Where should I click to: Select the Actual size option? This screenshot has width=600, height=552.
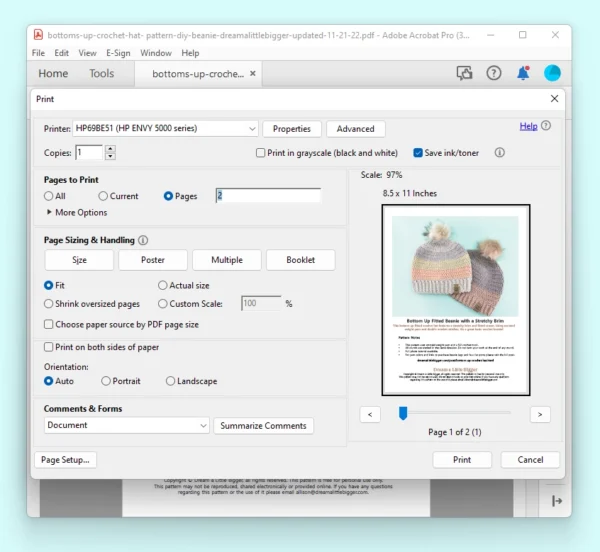pos(163,285)
